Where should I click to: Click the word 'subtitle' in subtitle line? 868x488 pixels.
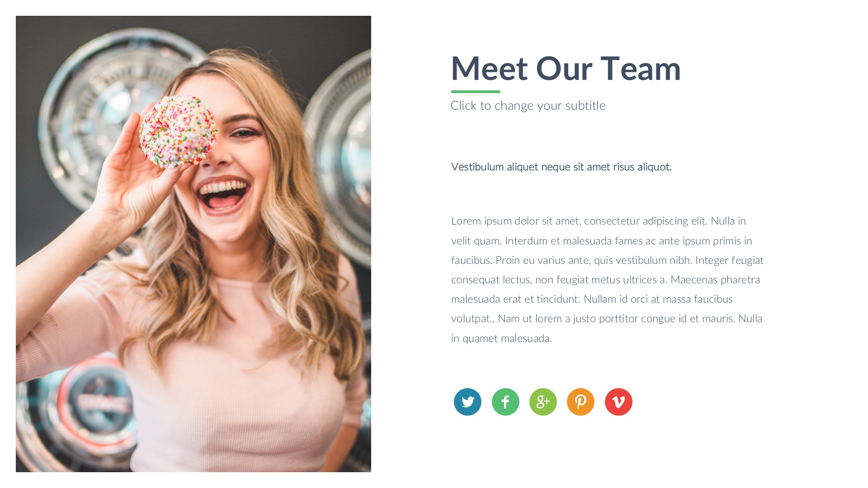pyautogui.click(x=585, y=106)
